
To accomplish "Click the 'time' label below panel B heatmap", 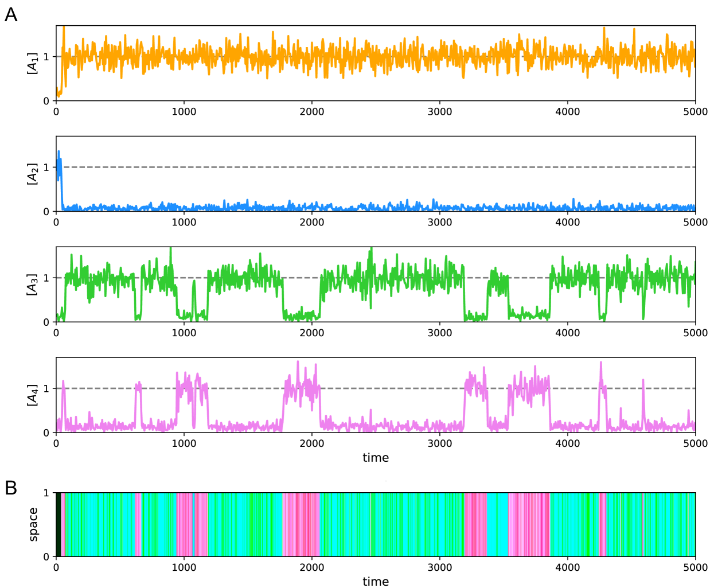I will coord(376,581).
